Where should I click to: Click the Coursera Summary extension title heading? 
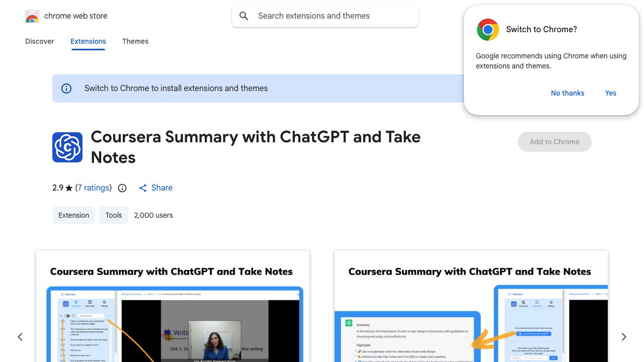click(x=256, y=147)
